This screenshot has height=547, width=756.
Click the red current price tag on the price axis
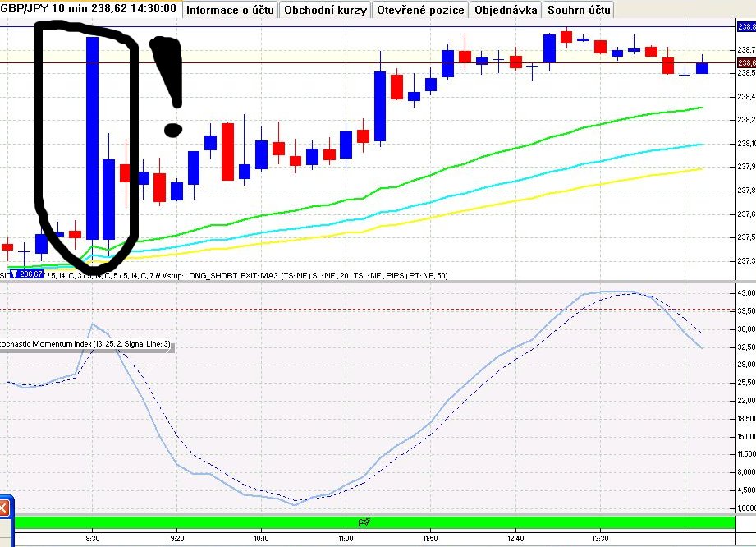click(x=746, y=62)
